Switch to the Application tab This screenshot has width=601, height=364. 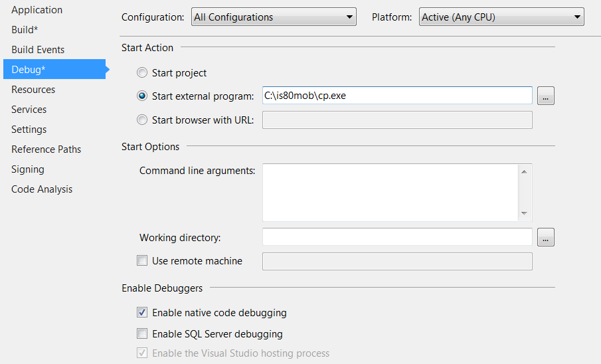[x=37, y=10]
